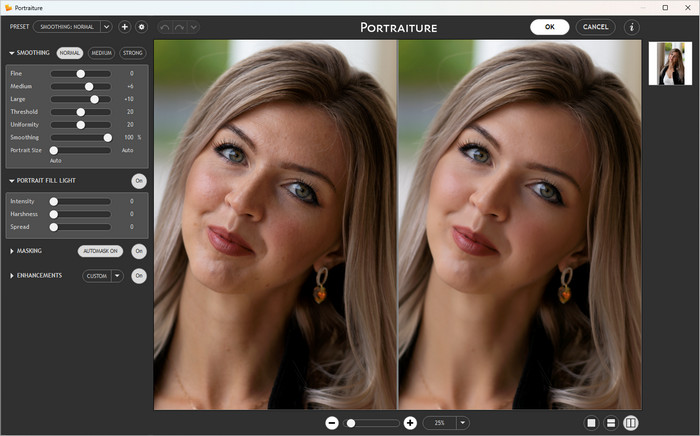The height and width of the screenshot is (436, 700).
Task: Disable the Enhancements On switch
Action: pyautogui.click(x=139, y=275)
